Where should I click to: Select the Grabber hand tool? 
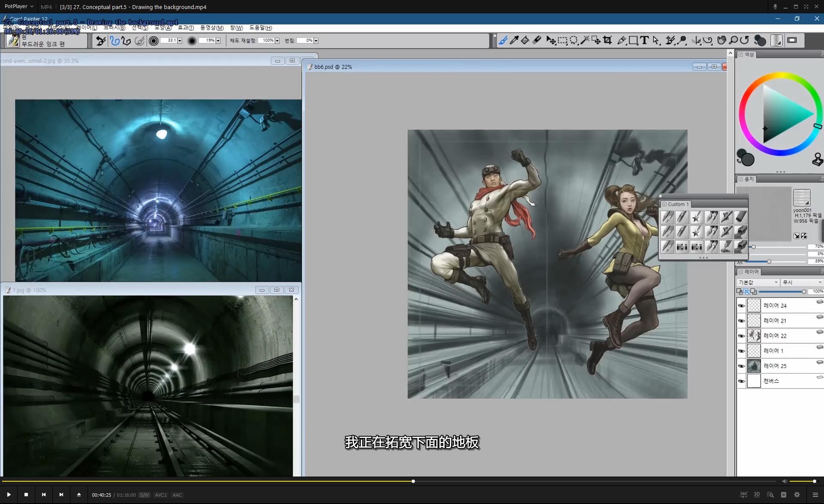point(721,40)
